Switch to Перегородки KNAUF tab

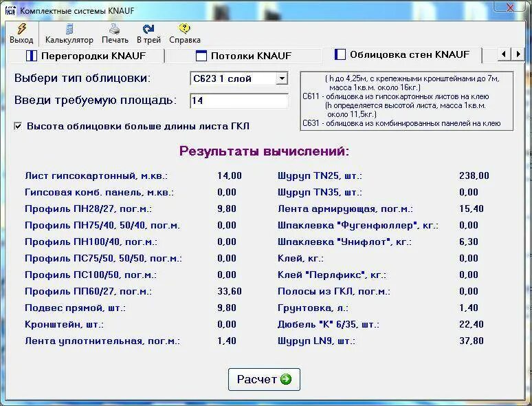(x=86, y=56)
